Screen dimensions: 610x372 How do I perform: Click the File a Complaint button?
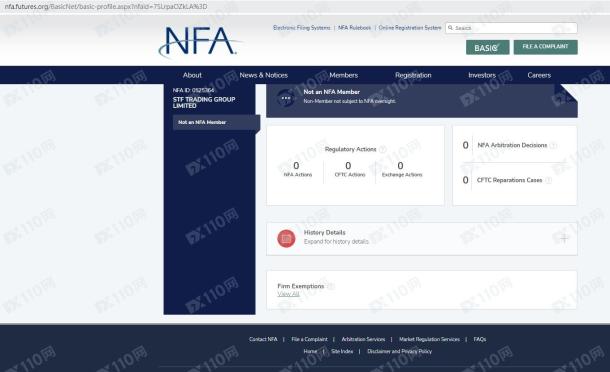point(545,47)
